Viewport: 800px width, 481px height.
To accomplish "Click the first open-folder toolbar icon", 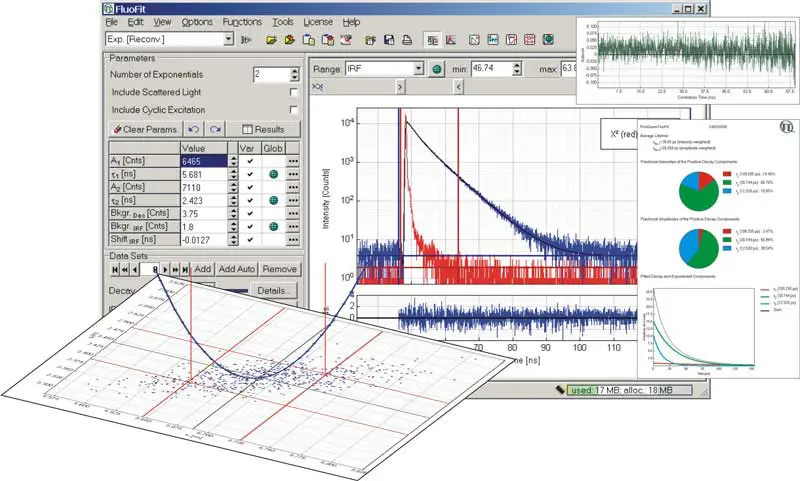I will [x=271, y=39].
